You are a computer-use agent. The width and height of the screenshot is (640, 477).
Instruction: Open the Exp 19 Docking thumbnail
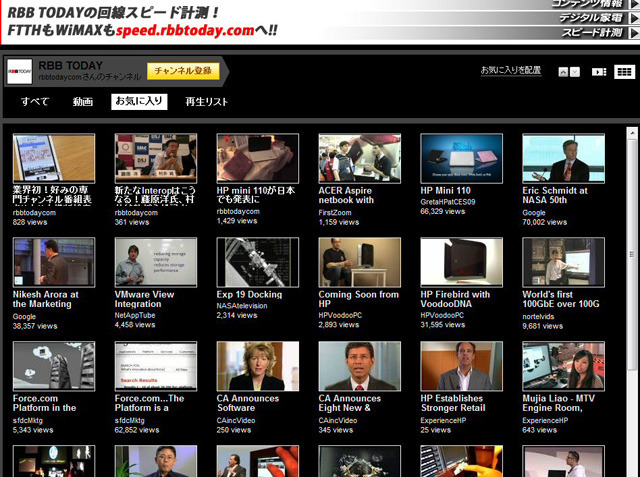[x=258, y=262]
